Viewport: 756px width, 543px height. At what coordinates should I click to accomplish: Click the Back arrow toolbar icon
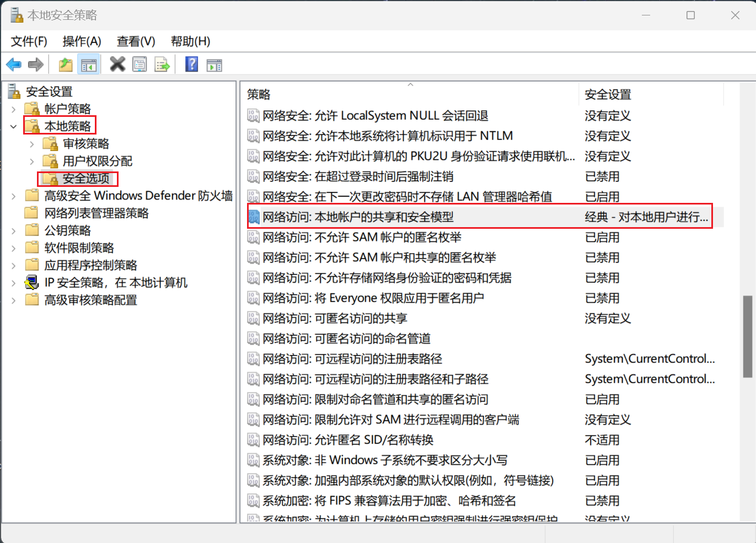pos(14,65)
